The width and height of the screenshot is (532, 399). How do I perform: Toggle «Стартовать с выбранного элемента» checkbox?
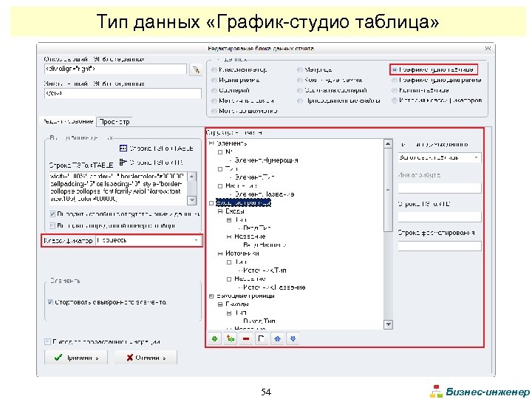pyautogui.click(x=50, y=302)
